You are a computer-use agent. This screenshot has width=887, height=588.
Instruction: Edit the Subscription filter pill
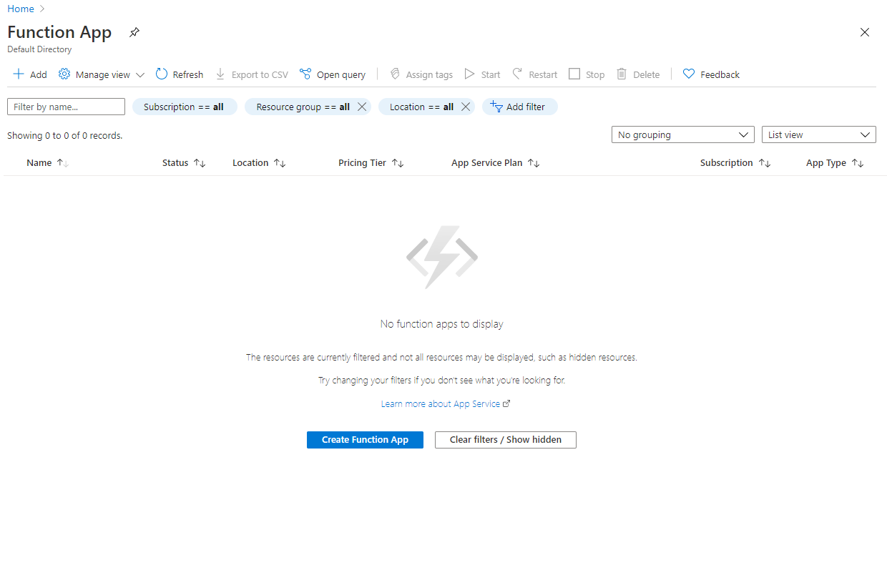(x=185, y=107)
